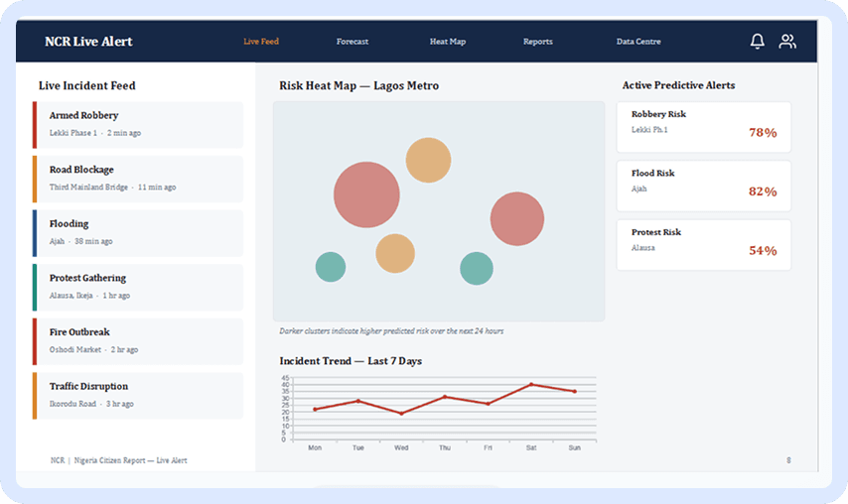Open the Road Blockage incident card

[138, 179]
